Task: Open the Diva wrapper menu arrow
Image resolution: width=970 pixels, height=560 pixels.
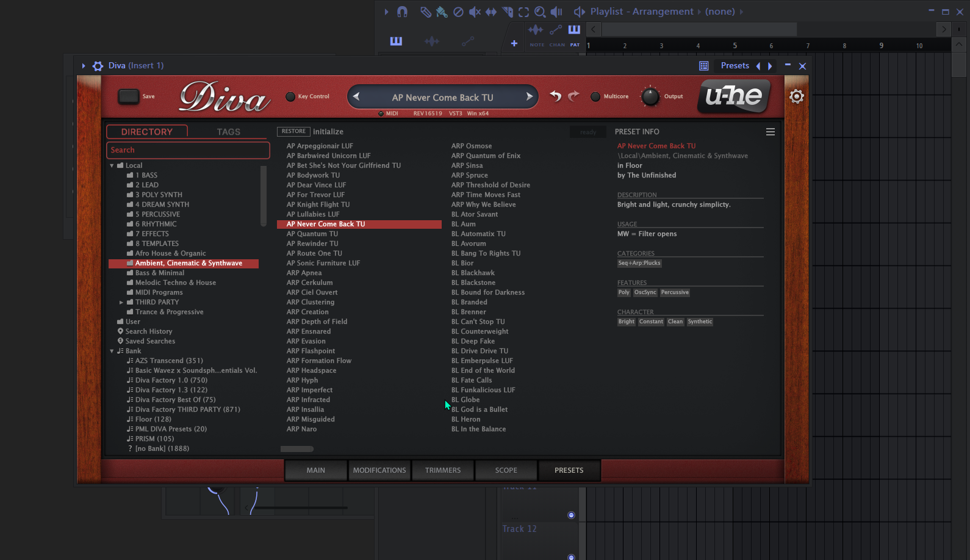Action: [84, 66]
